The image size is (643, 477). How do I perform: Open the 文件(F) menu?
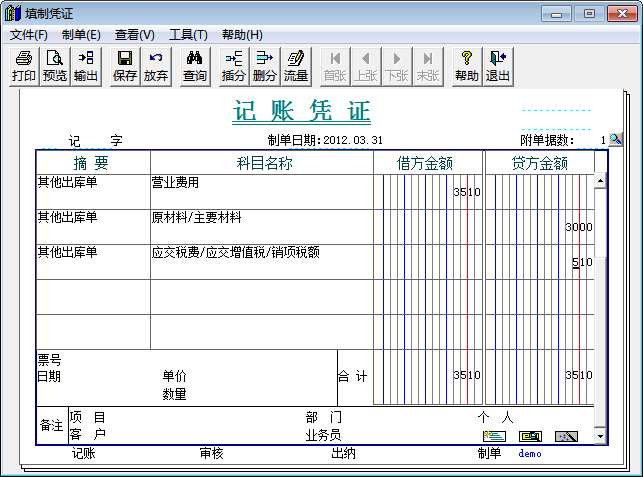coord(29,35)
